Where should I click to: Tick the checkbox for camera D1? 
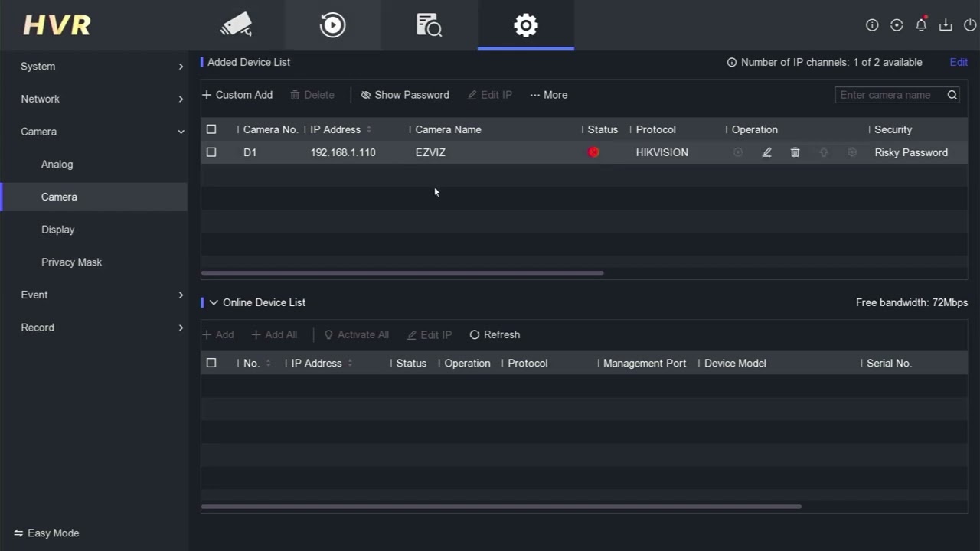pyautogui.click(x=211, y=152)
